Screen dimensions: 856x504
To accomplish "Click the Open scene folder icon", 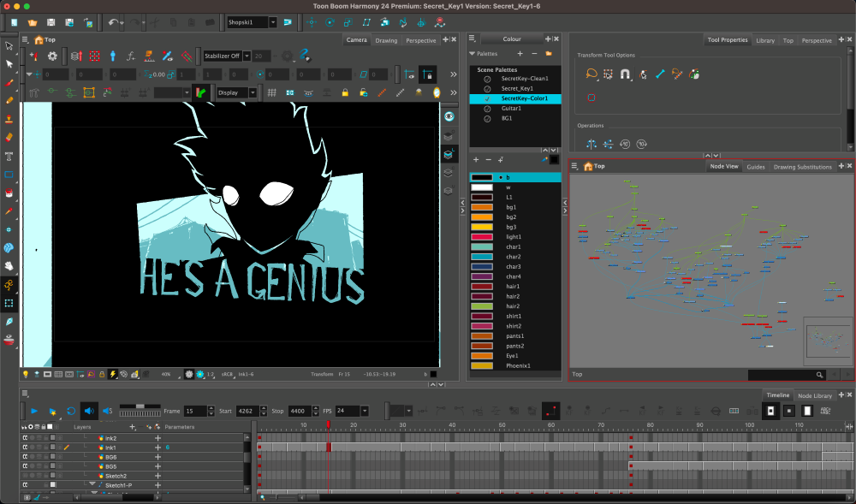I will point(33,22).
